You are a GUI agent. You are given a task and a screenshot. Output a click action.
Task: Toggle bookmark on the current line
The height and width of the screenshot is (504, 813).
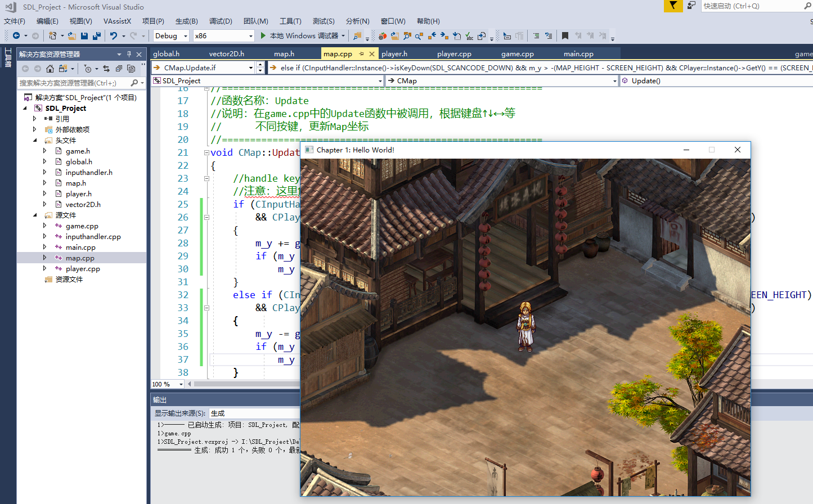[x=565, y=36]
